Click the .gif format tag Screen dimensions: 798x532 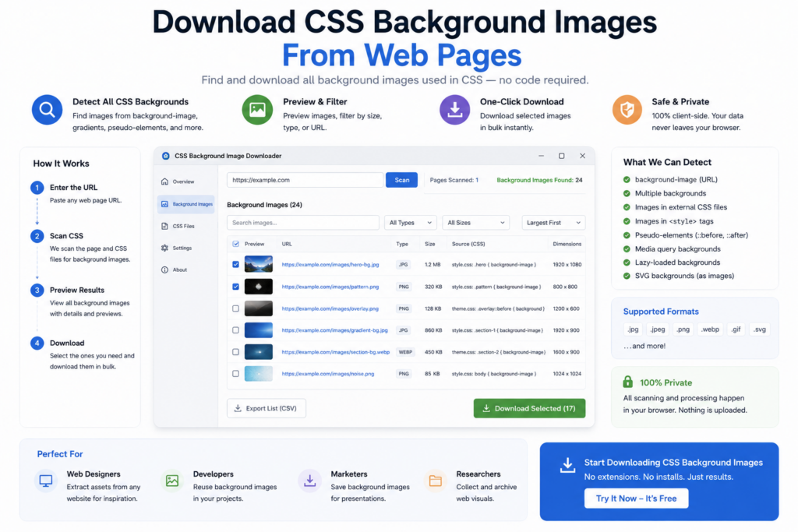pos(736,329)
